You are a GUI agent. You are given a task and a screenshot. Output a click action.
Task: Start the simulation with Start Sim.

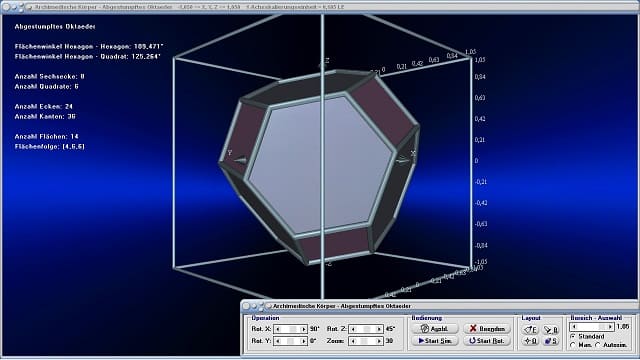coord(435,340)
